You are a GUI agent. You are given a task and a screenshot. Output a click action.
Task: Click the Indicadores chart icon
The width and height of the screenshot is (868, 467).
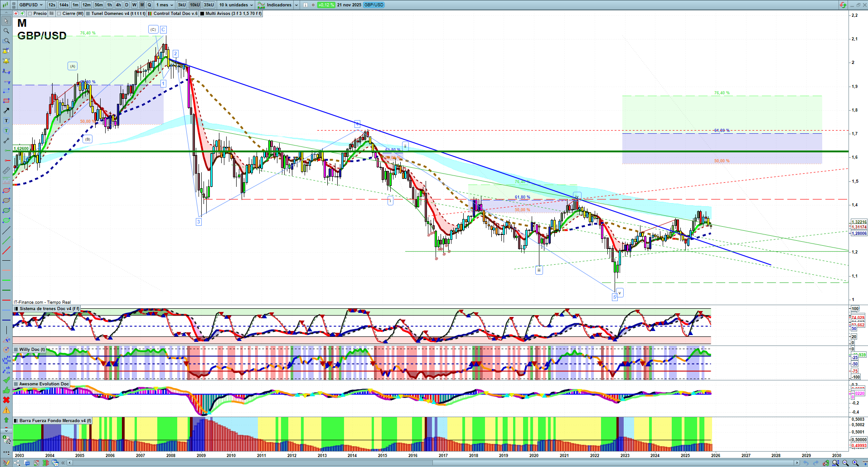(x=261, y=5)
